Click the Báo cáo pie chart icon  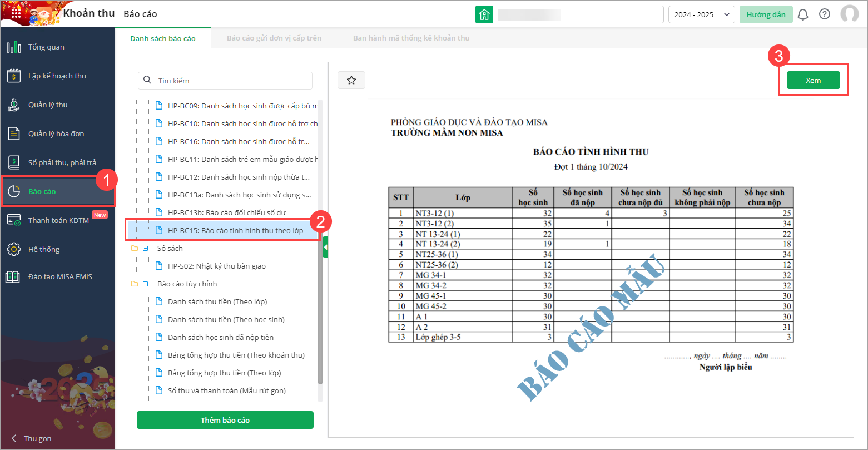click(x=14, y=191)
